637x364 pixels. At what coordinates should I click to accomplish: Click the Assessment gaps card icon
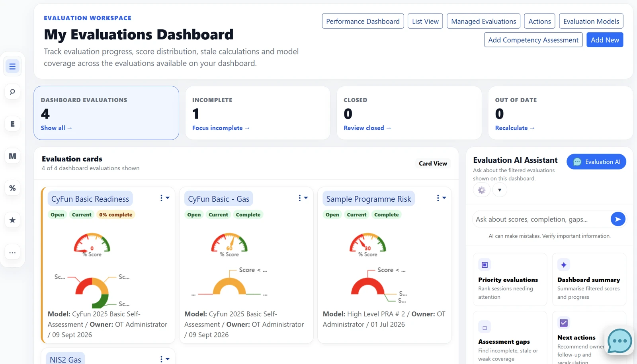pos(485,328)
